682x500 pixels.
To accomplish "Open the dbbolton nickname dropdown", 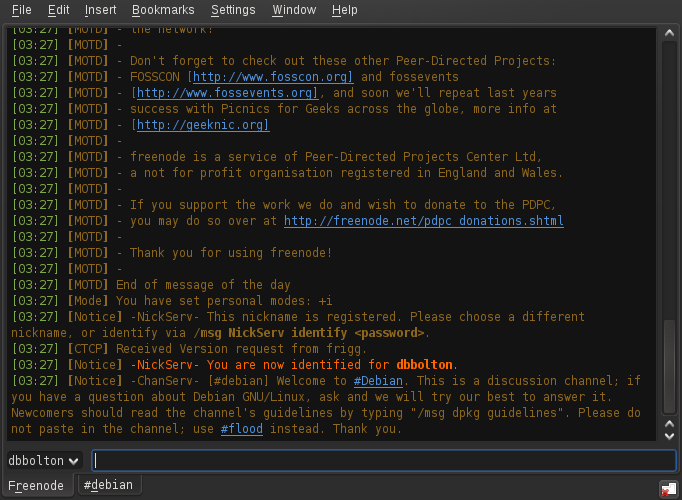I will (x=44, y=460).
